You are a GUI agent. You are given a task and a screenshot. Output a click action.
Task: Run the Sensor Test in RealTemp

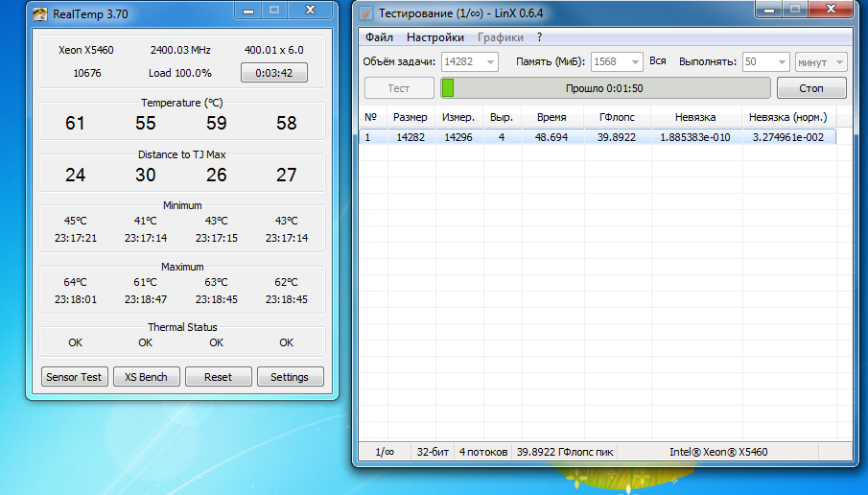[74, 376]
